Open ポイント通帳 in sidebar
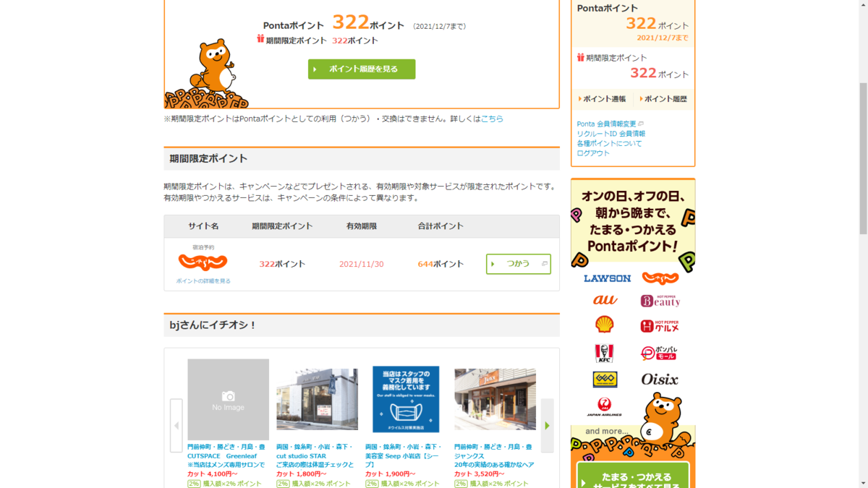 (603, 99)
